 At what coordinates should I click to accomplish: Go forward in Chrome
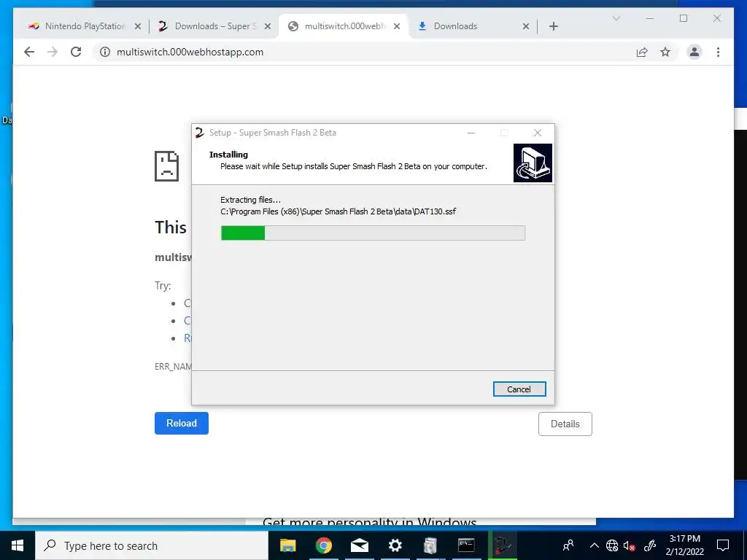(53, 52)
